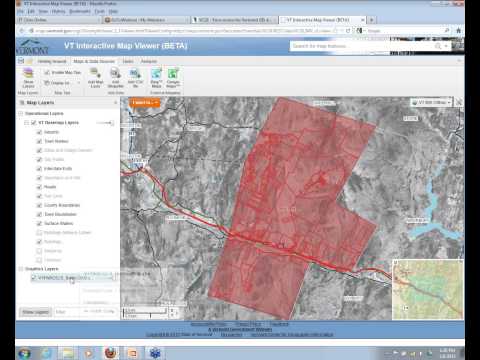Image resolution: width=480 pixels, height=360 pixels.
Task: Click the Add Shapefile icon
Action: [x=115, y=73]
